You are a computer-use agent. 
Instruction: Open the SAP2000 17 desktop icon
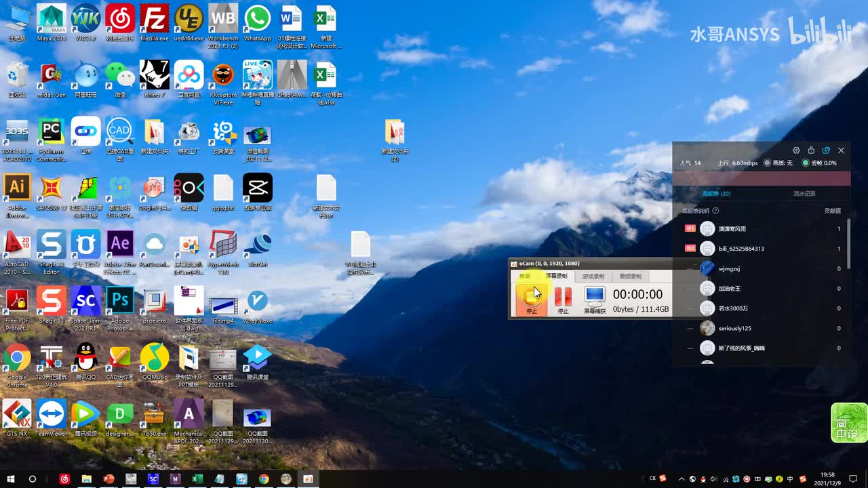pos(52,192)
